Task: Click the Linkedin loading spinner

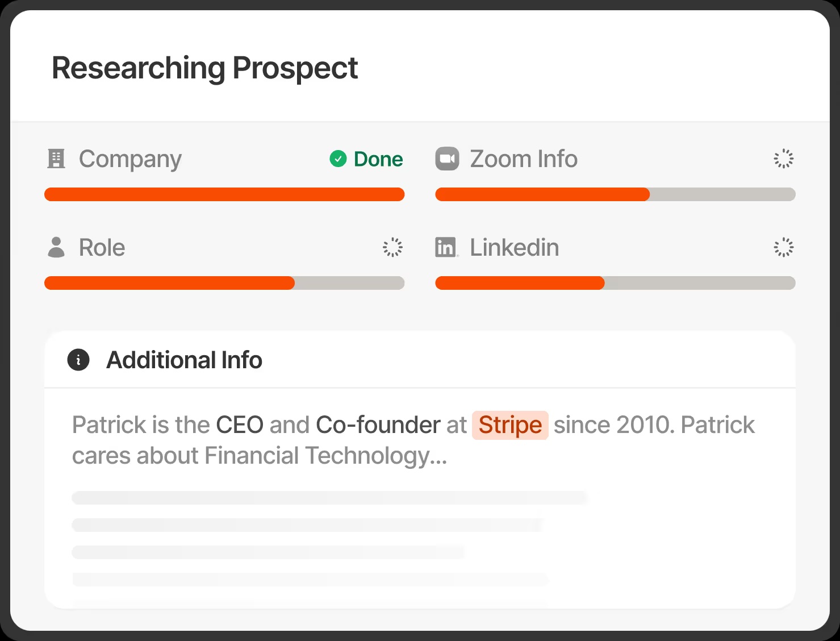Action: 784,247
